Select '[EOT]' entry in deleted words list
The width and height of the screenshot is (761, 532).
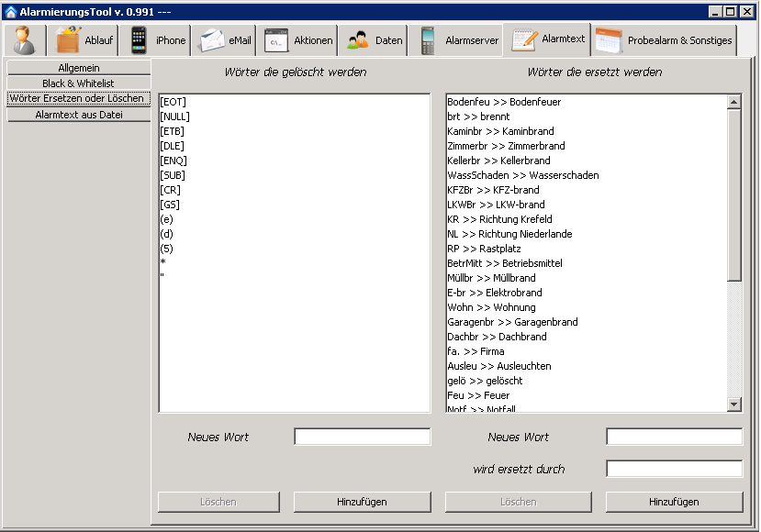coord(173,102)
